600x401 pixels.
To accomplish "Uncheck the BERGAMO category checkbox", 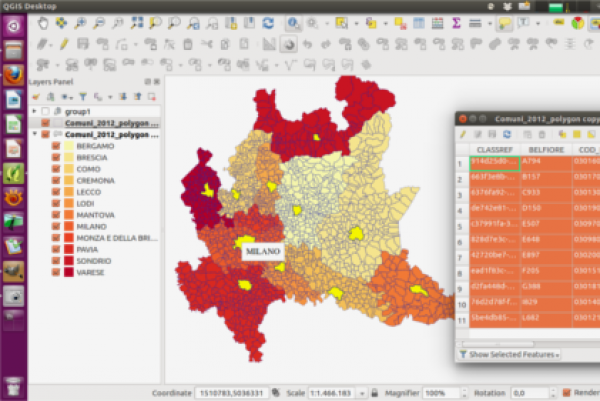I will pyautogui.click(x=57, y=145).
